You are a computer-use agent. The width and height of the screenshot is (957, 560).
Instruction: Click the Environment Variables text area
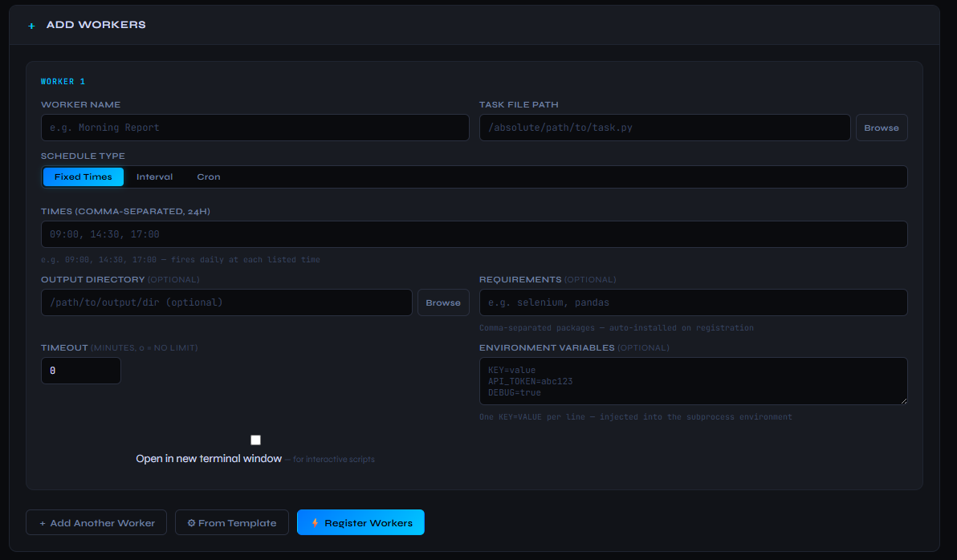click(694, 381)
